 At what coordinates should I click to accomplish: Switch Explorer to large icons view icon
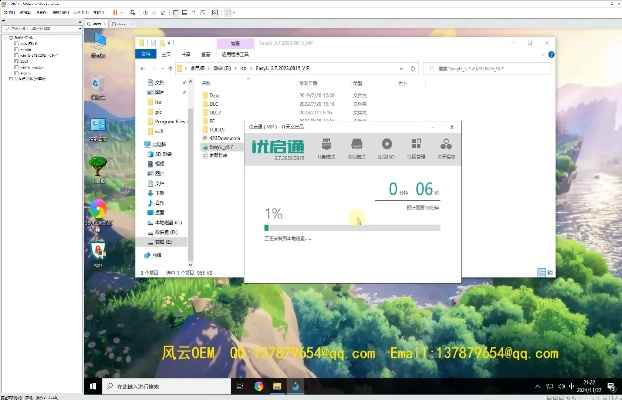(x=550, y=272)
